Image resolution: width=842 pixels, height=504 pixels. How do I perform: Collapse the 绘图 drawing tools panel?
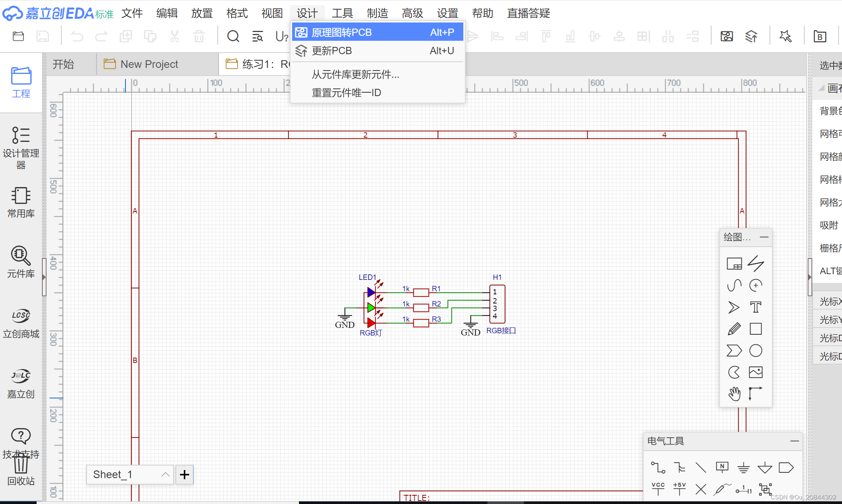[x=764, y=237]
